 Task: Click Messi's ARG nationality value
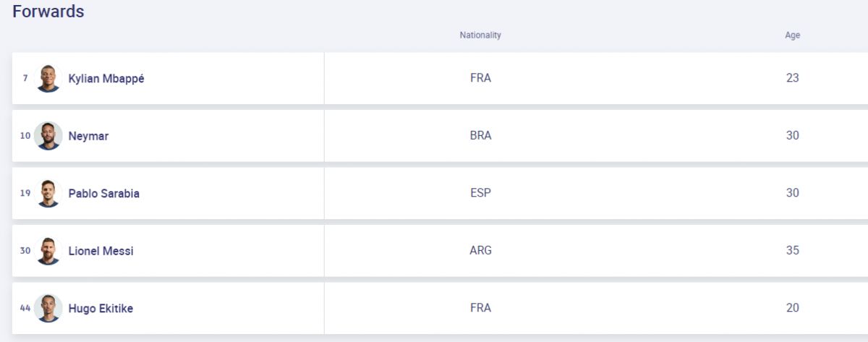(480, 250)
